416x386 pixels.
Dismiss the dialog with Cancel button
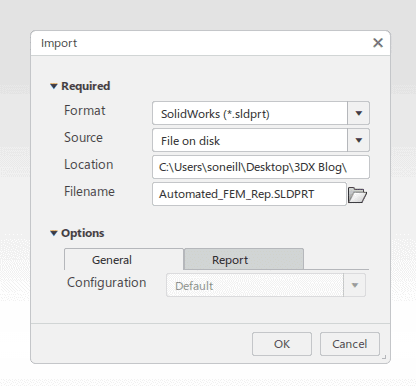point(350,344)
